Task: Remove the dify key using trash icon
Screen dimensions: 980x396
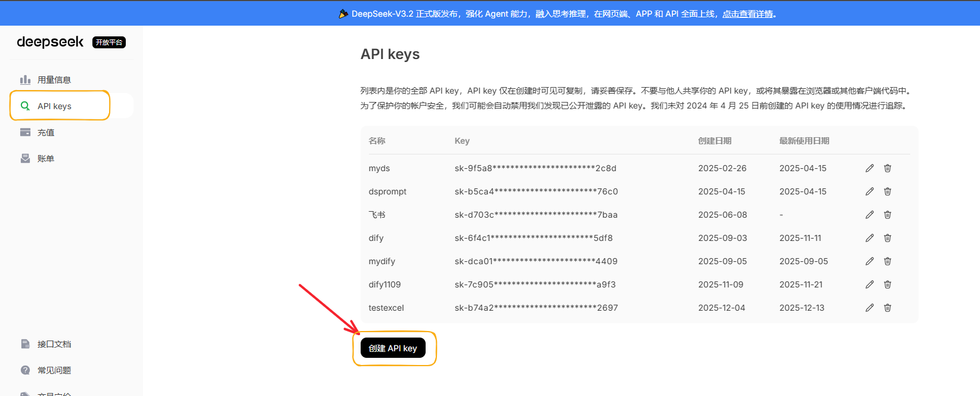Action: pyautogui.click(x=888, y=238)
